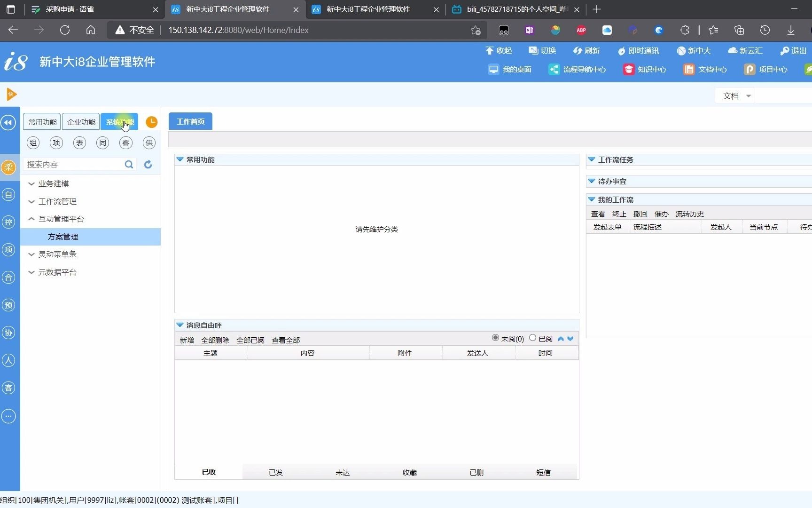812x508 pixels.
Task: Collapse the 消息自由呼 panel
Action: [x=180, y=325]
